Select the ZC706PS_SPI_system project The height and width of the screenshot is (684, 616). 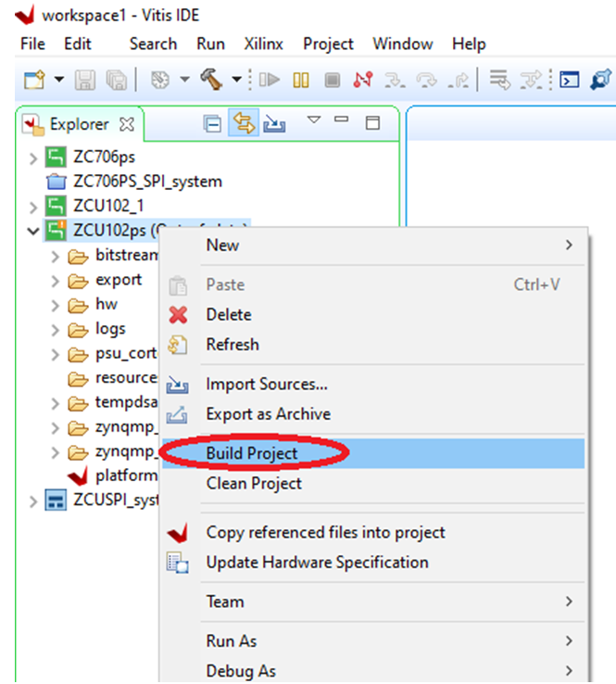click(147, 182)
